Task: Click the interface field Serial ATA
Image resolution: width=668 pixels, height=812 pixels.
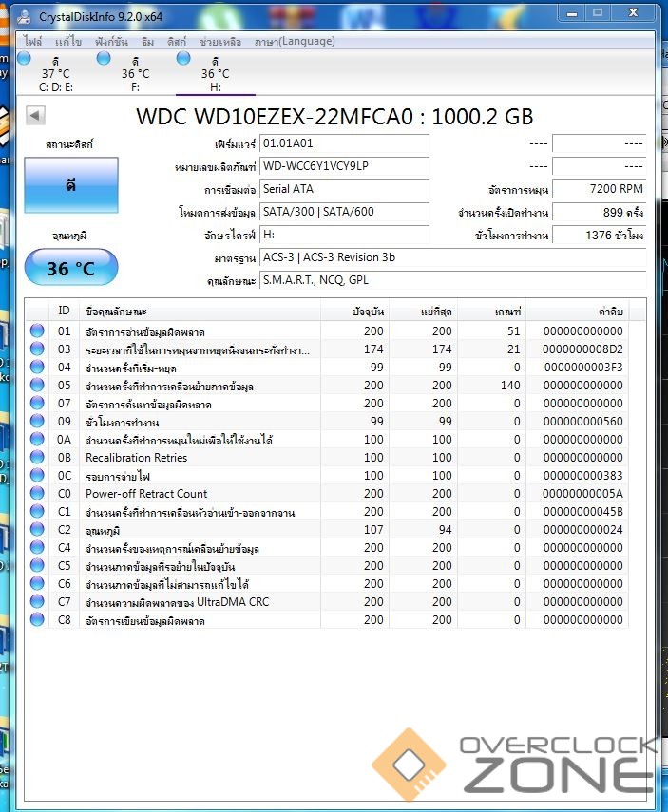Action: tap(345, 189)
